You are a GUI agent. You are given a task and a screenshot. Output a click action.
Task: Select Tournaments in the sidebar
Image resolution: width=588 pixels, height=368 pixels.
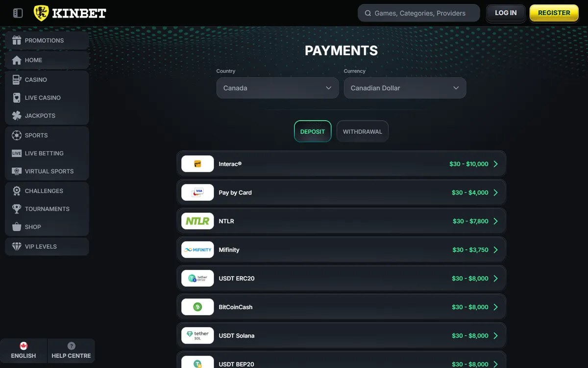[x=47, y=209]
